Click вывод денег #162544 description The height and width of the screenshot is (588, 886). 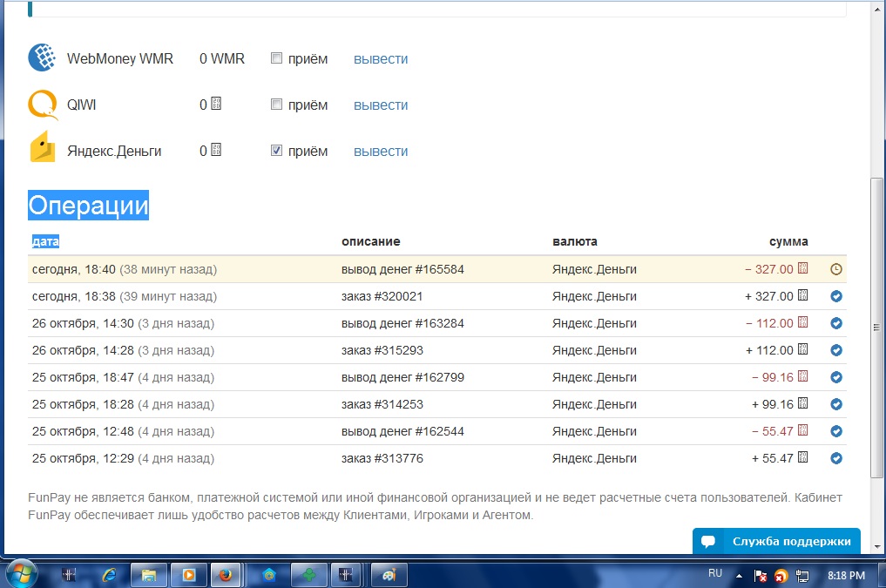402,431
